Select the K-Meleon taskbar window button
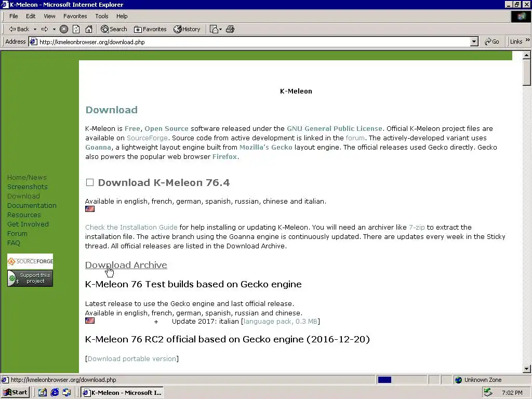This screenshot has width=532, height=399. pos(122,393)
